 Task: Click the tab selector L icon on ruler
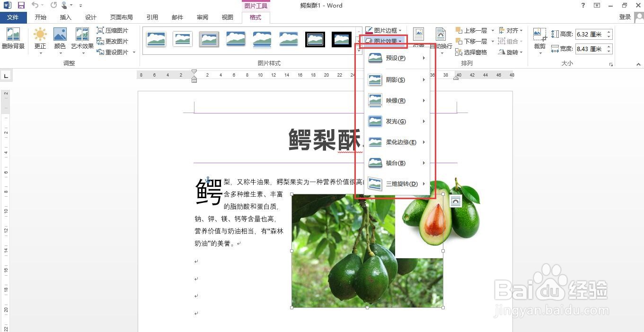[6, 75]
